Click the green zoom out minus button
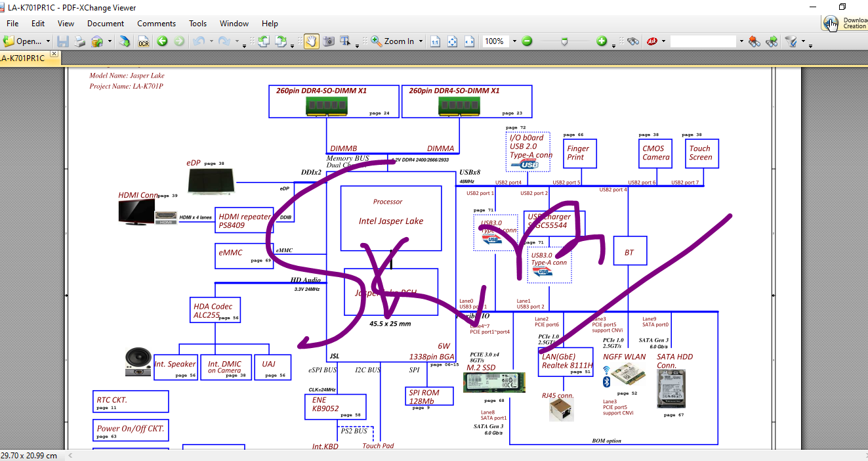The height and width of the screenshot is (461, 868). click(x=527, y=41)
